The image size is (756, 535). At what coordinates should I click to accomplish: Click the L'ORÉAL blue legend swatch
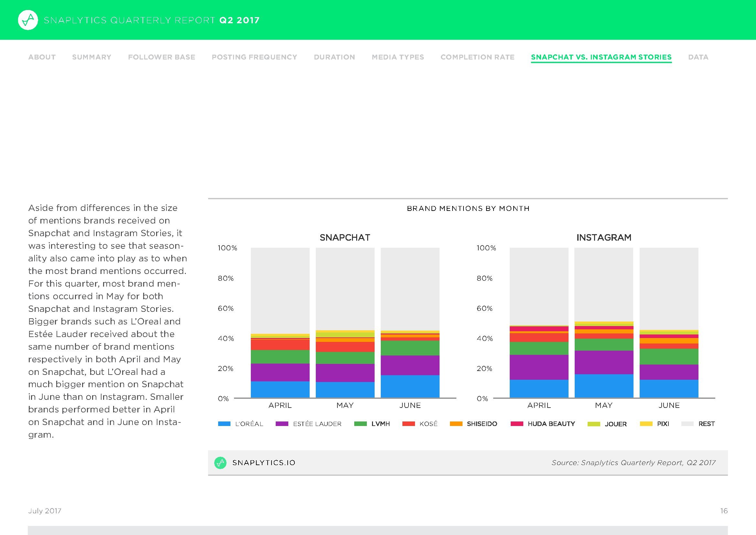224,424
